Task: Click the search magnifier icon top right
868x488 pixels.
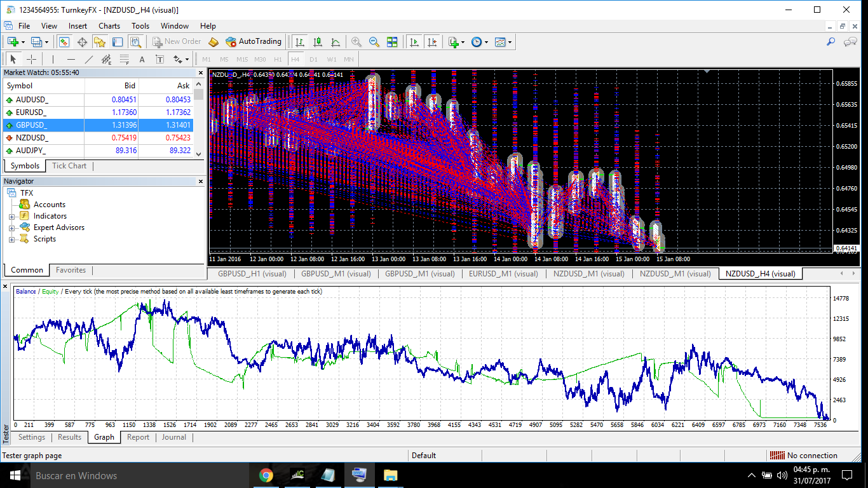Action: click(x=831, y=42)
